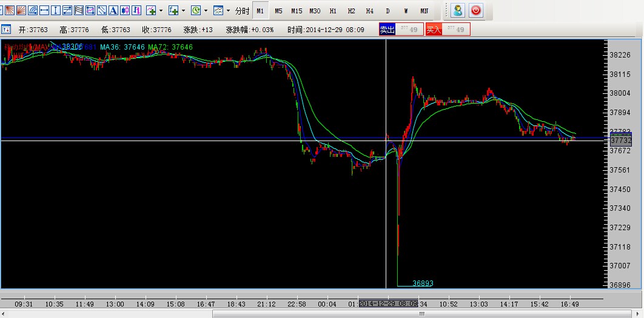The image size is (644, 318).
Task: Select the W weekly timeframe
Action: click(406, 11)
